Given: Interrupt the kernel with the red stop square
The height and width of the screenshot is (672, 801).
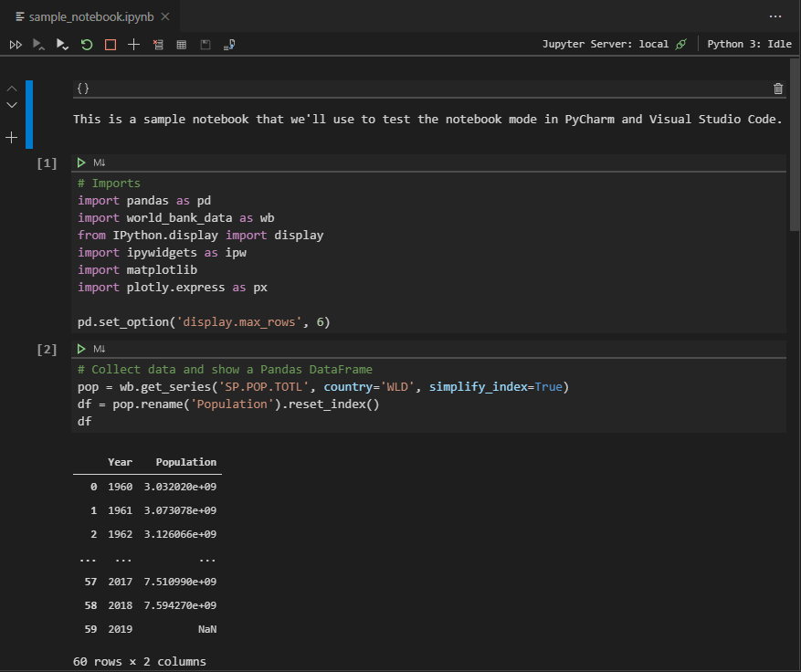Looking at the screenshot, I should [x=111, y=44].
